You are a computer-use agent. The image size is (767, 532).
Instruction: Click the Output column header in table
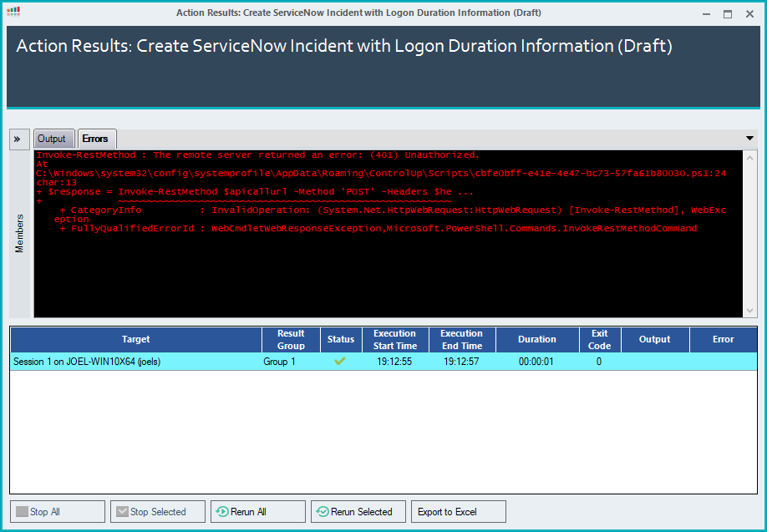coord(655,340)
